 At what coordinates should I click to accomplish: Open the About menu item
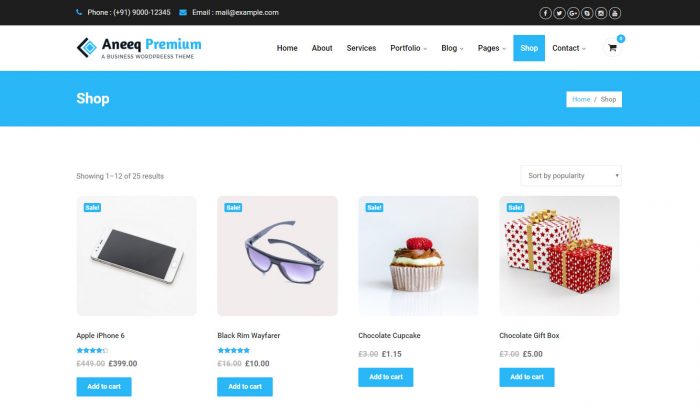click(322, 48)
